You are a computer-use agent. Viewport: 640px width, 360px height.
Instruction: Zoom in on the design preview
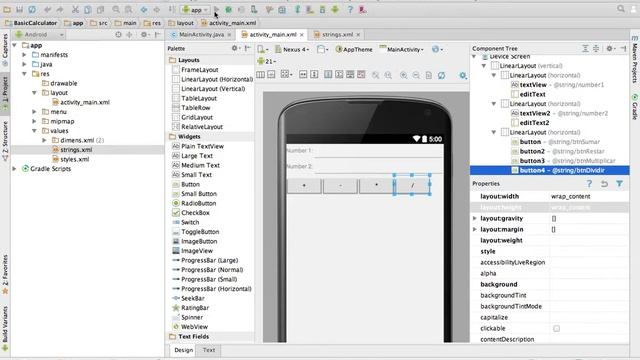[403, 75]
